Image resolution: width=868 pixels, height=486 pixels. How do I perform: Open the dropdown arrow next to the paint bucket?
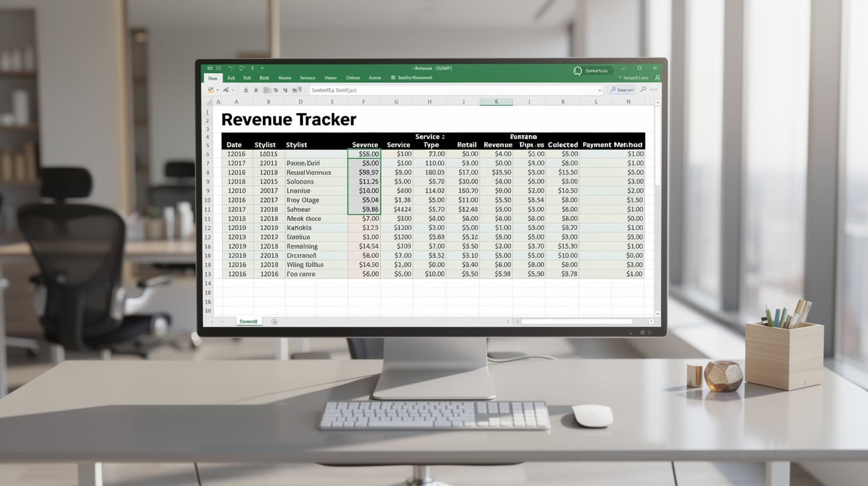click(218, 90)
